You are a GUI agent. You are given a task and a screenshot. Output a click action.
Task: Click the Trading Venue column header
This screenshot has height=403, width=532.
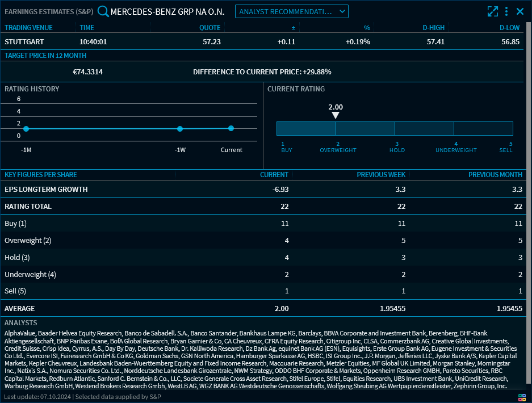(x=28, y=27)
